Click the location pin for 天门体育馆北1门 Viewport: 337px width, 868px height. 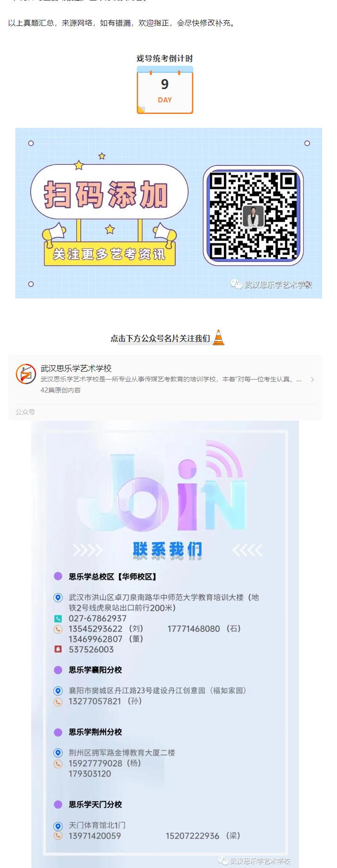(58, 826)
